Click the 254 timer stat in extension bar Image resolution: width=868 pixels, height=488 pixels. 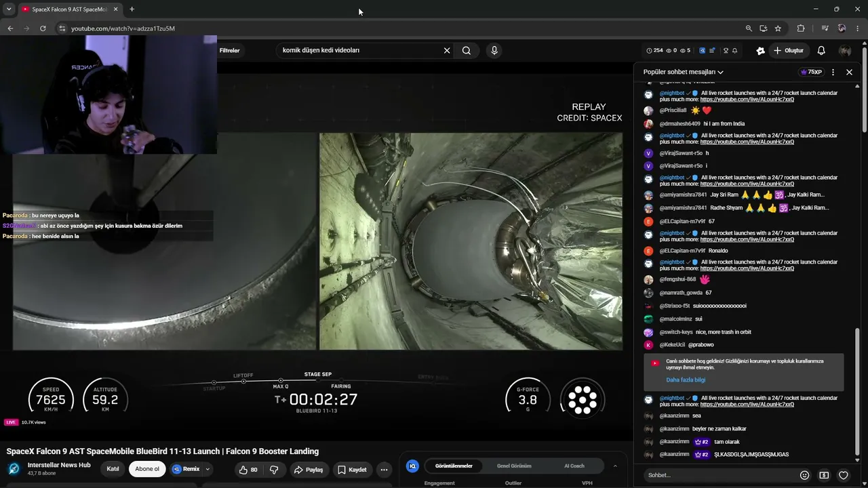(654, 50)
